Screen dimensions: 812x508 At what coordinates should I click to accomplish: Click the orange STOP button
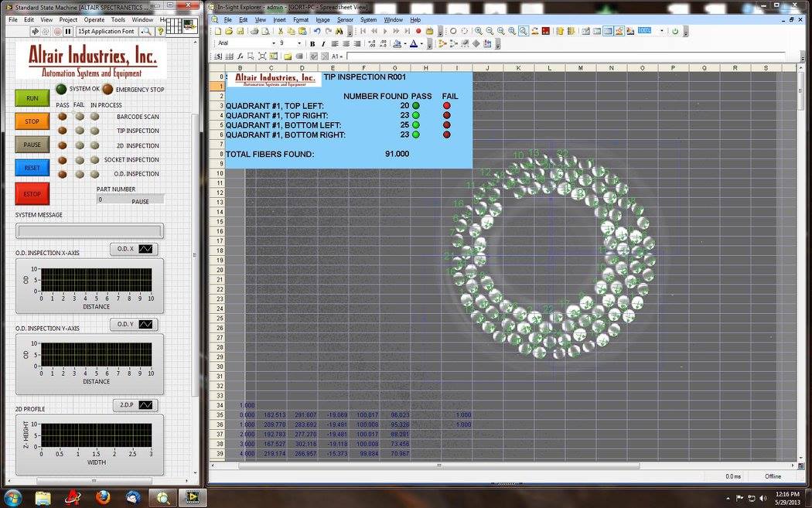pyautogui.click(x=32, y=121)
